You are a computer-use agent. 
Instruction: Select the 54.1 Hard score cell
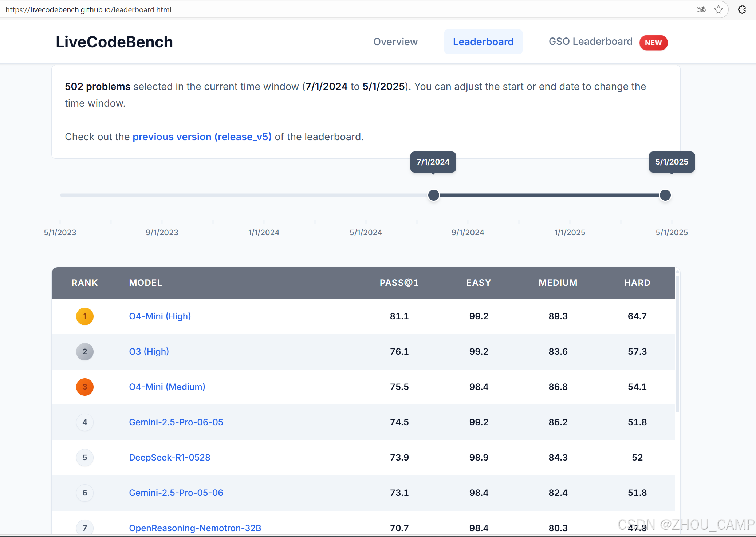pos(637,387)
